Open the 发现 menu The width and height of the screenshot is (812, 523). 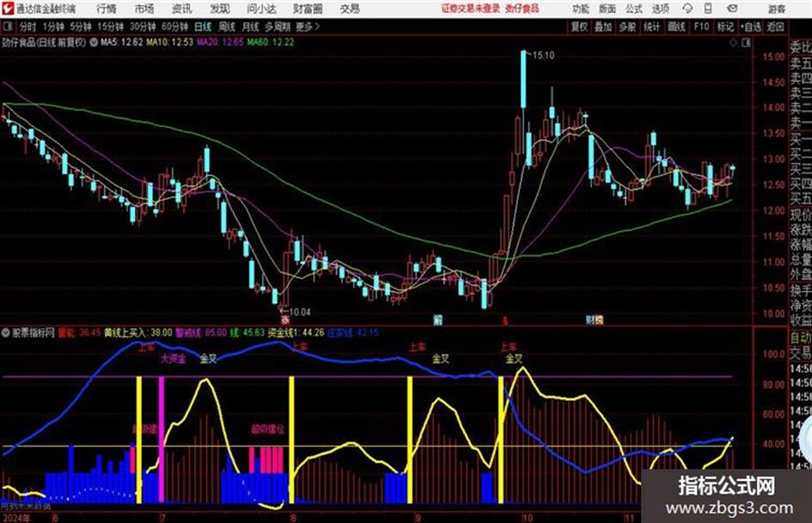tap(219, 9)
